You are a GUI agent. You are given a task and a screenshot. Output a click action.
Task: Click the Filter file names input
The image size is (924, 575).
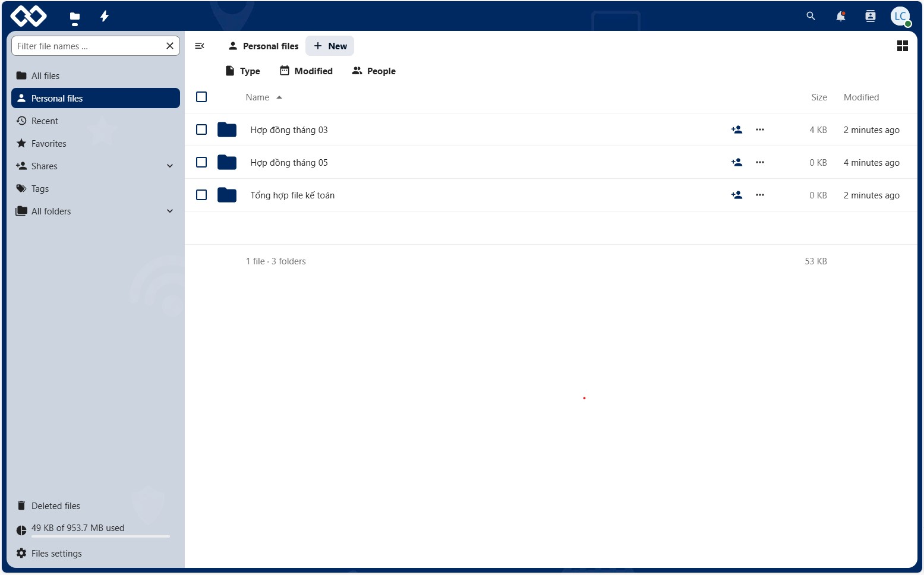tap(88, 46)
